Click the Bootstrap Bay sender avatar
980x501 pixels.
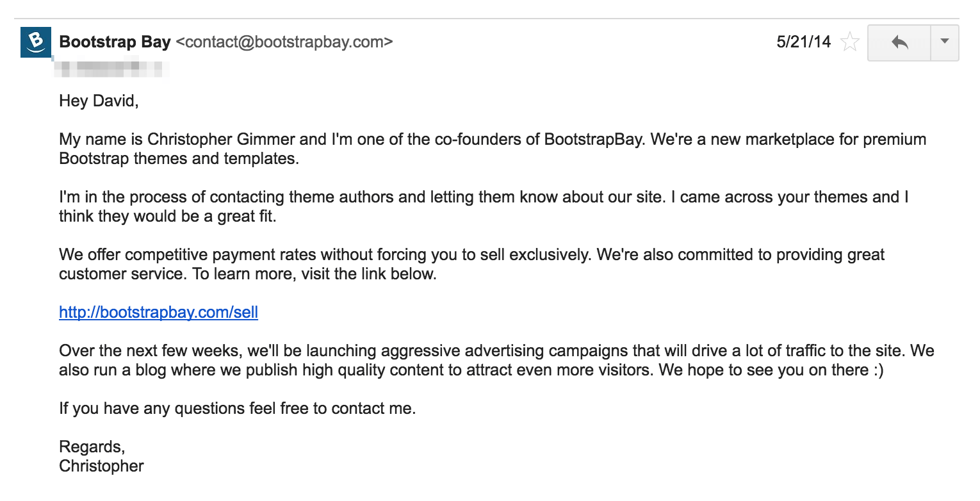[x=36, y=42]
